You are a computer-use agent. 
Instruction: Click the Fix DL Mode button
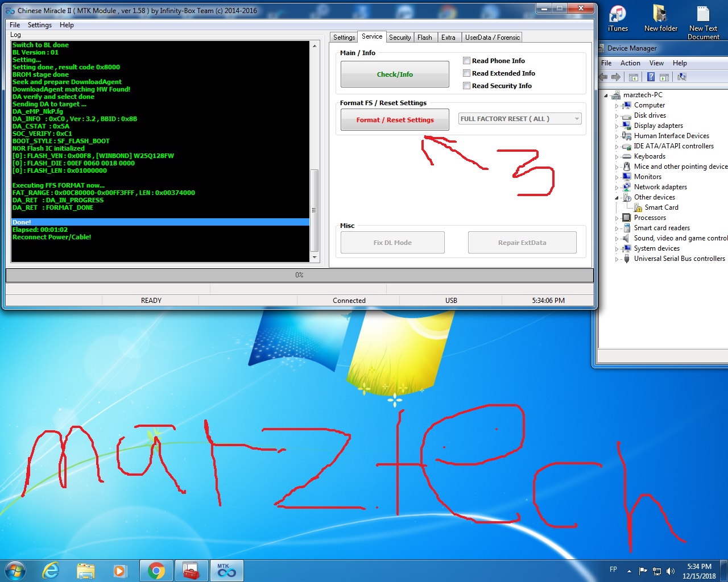[392, 243]
